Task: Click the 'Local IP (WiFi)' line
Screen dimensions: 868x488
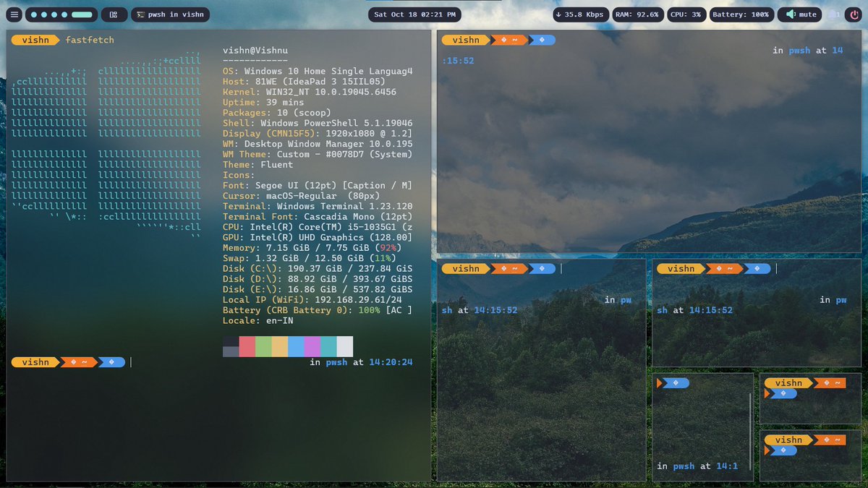Action: pyautogui.click(x=312, y=299)
